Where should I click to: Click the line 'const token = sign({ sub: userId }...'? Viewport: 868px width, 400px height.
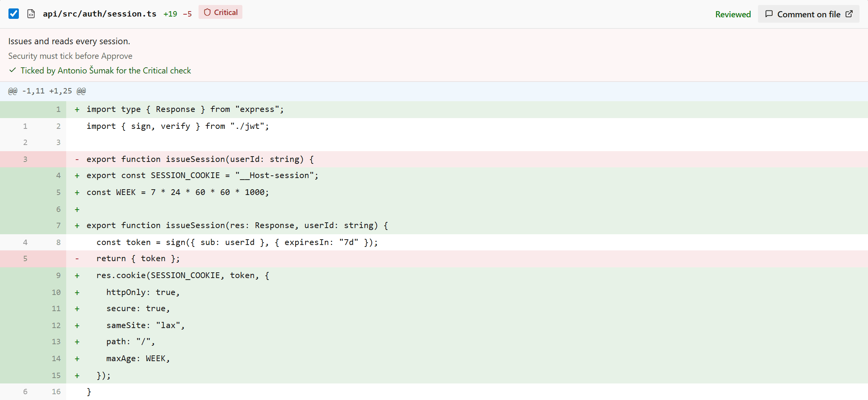click(434, 242)
